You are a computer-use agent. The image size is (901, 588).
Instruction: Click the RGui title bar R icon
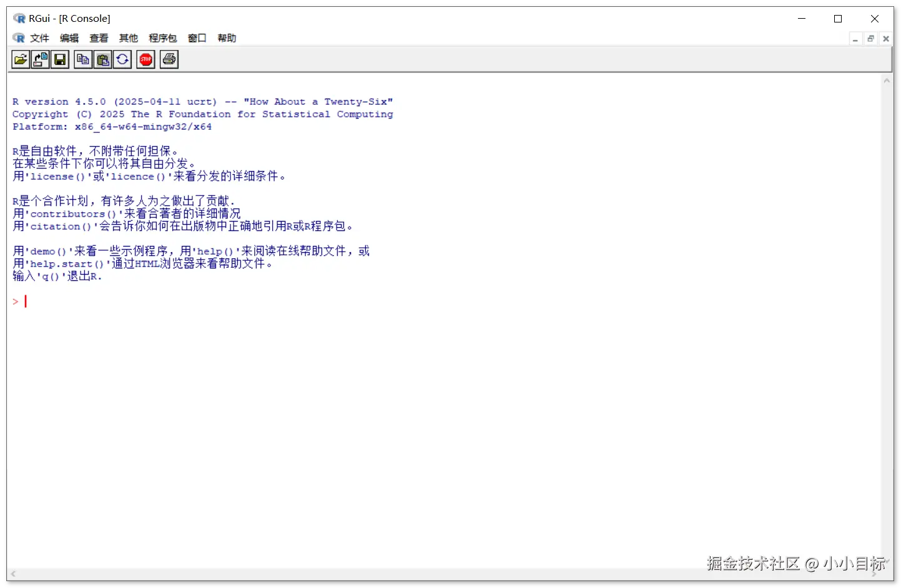pos(19,18)
